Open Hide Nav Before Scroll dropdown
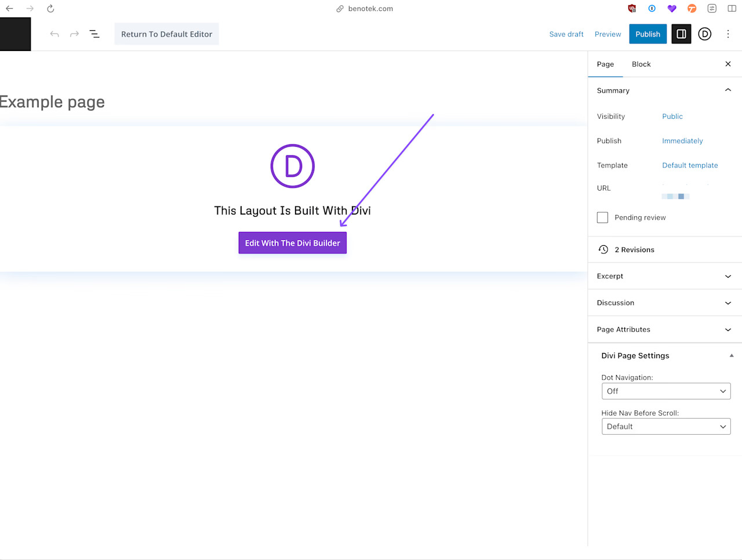742x560 pixels. pos(665,427)
